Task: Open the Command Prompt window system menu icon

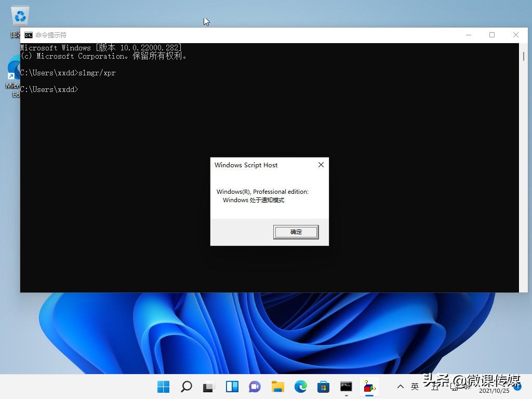Action: (29, 35)
